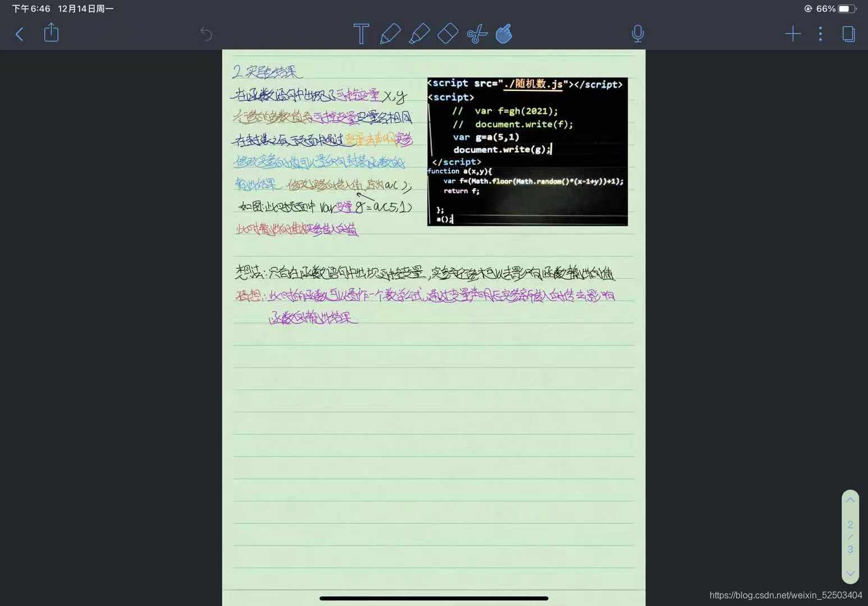Tap the battery indicator in the status bar
The width and height of the screenshot is (868, 606).
click(844, 8)
